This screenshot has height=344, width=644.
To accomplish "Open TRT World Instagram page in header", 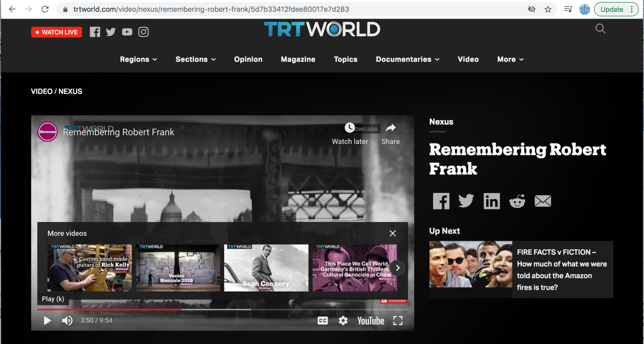I will coord(144,32).
